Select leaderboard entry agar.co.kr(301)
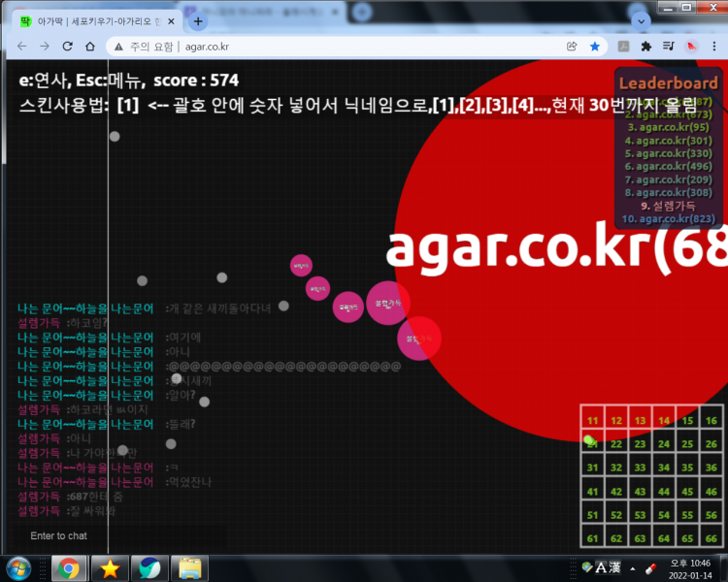The image size is (728, 582). pos(669,140)
